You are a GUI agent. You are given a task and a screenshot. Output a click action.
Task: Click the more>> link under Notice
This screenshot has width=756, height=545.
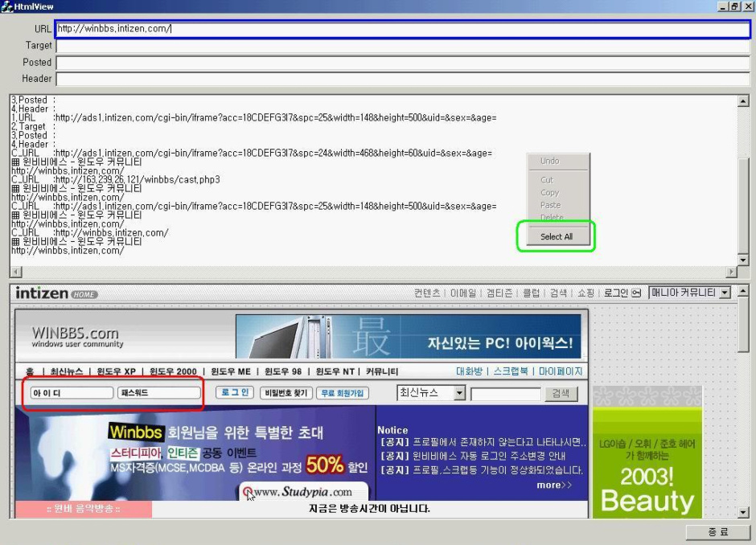pyautogui.click(x=554, y=486)
